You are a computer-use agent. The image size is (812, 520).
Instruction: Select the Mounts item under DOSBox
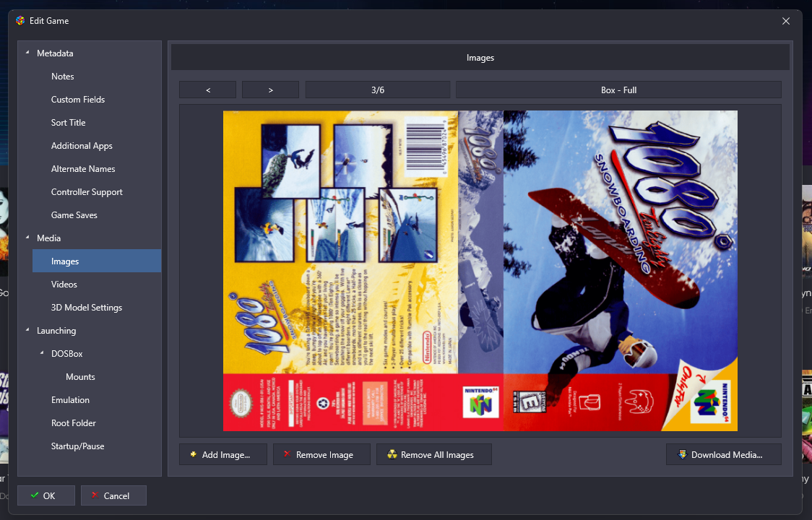coord(80,376)
